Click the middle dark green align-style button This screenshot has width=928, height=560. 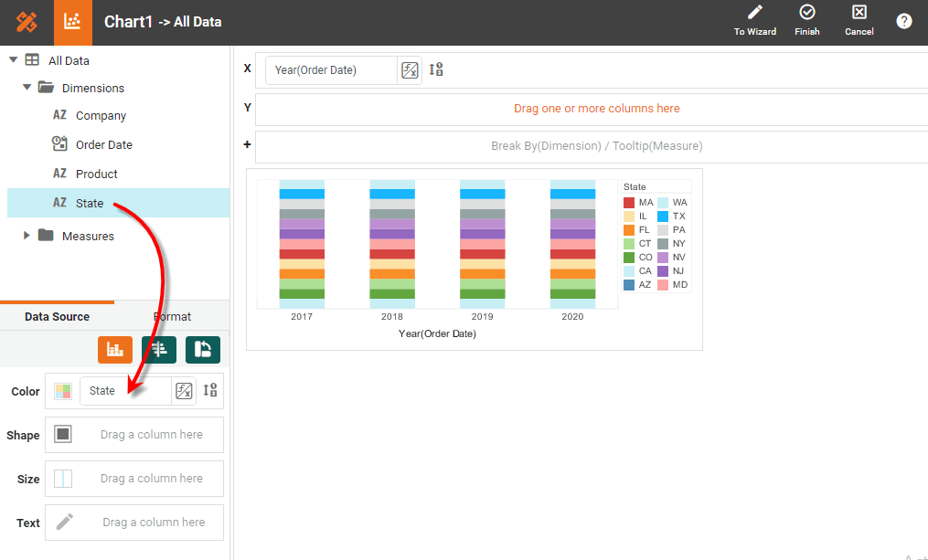pos(159,349)
